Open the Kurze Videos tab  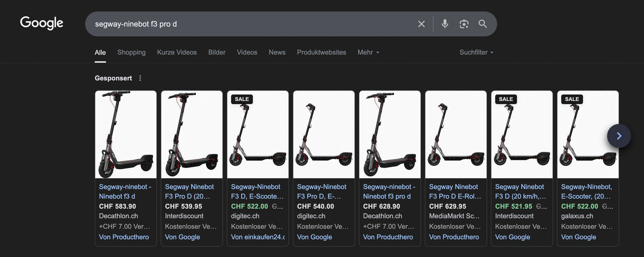click(177, 52)
